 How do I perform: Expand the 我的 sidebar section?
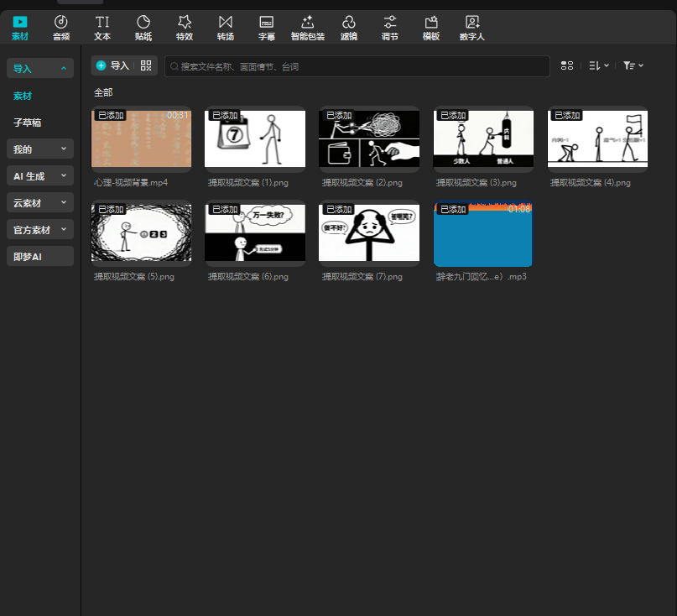[x=40, y=149]
